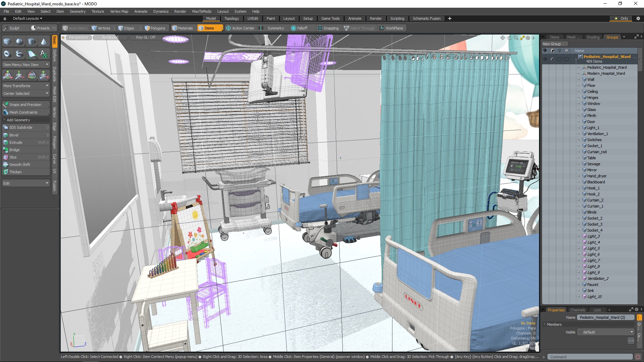
Task: Select the Sphere primitive tool
Action: click(19, 42)
